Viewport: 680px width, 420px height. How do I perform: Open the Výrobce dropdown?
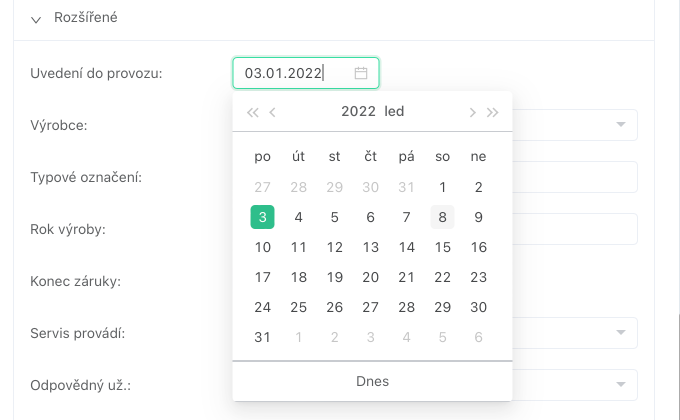tap(620, 125)
